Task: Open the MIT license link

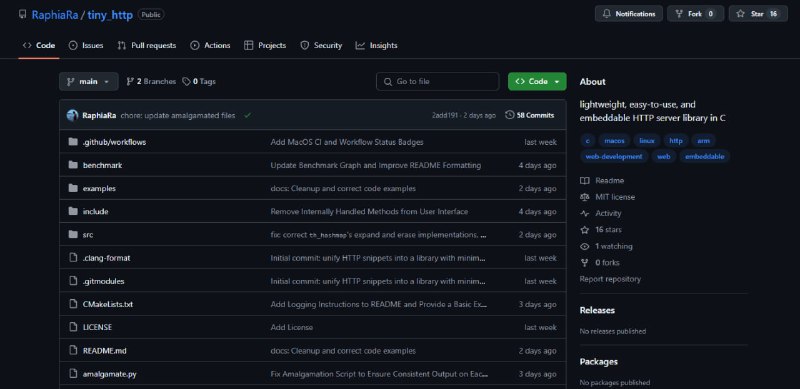Action: [615, 197]
